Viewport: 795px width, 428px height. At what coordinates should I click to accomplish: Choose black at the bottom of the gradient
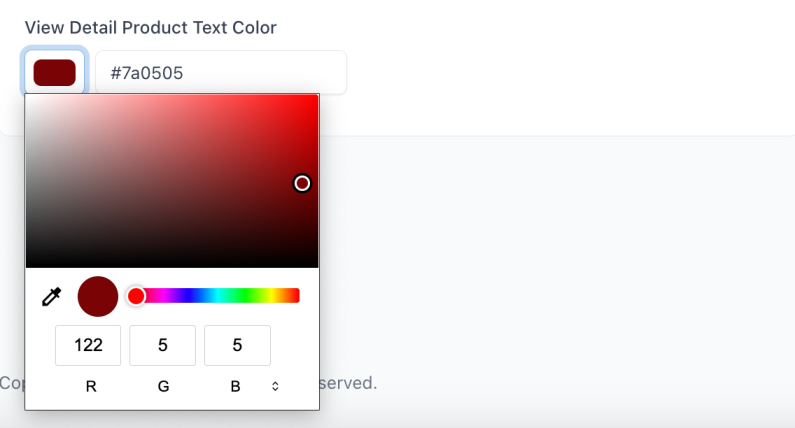pyautogui.click(x=170, y=265)
